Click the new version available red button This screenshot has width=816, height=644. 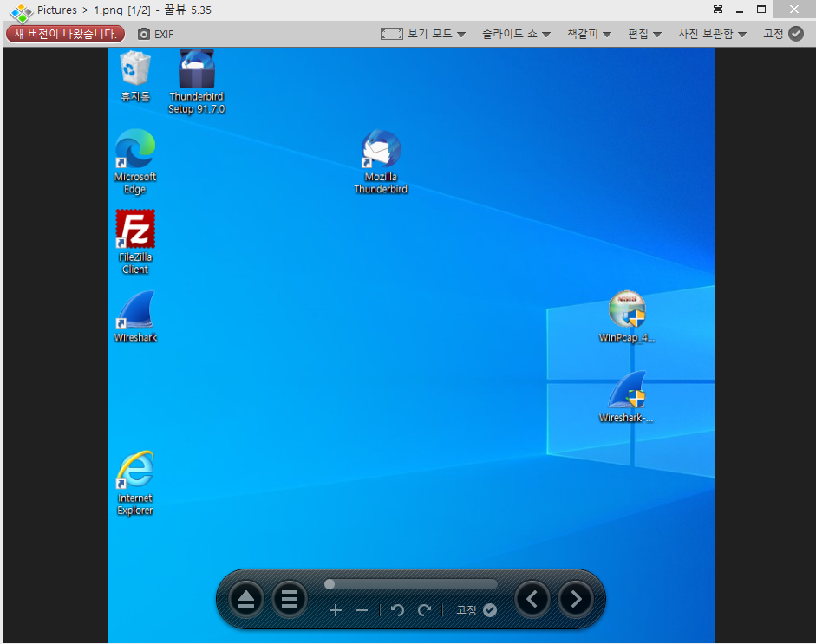pyautogui.click(x=66, y=34)
